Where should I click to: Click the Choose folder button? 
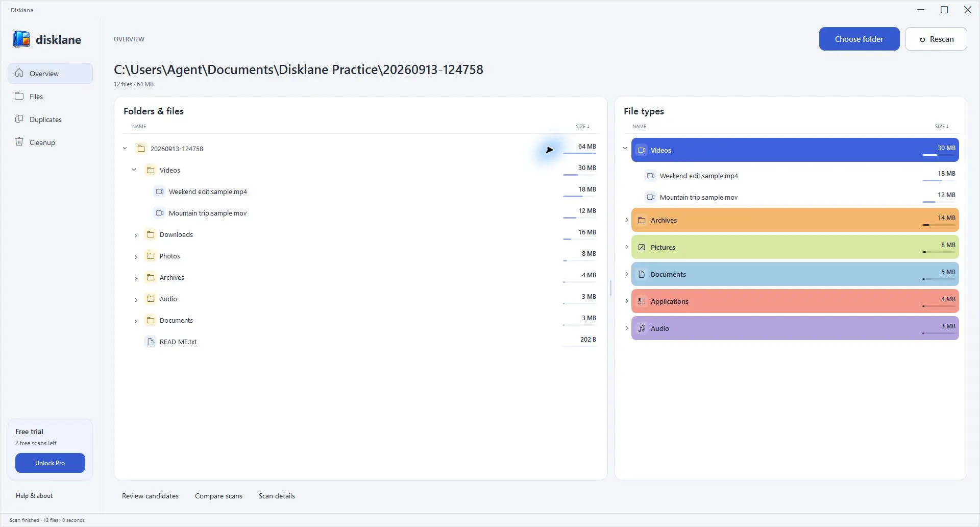[x=859, y=39]
